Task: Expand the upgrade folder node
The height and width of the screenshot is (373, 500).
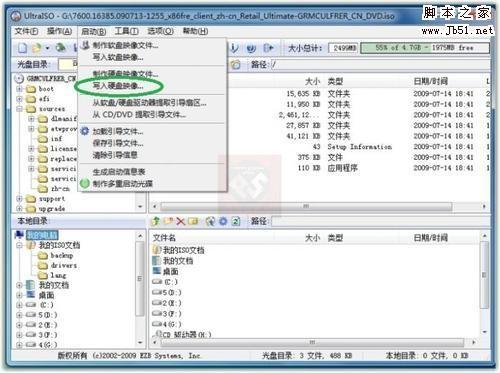Action: pos(19,209)
